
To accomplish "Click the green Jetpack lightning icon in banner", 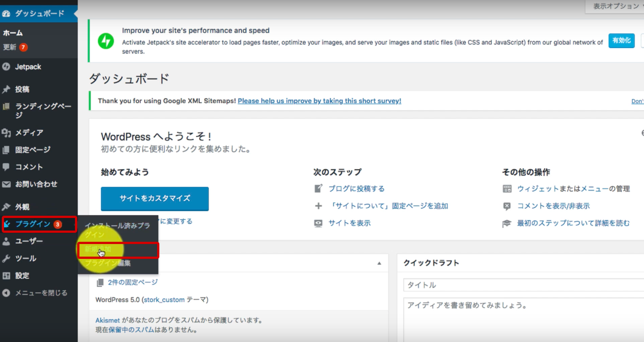I will [x=106, y=41].
